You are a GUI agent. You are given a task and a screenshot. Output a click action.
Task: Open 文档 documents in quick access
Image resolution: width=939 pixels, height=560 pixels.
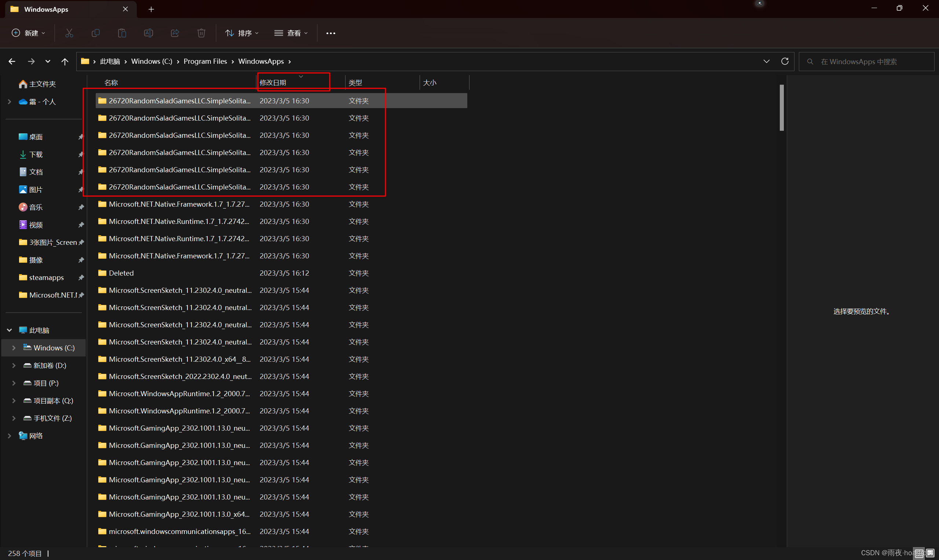coord(31,172)
